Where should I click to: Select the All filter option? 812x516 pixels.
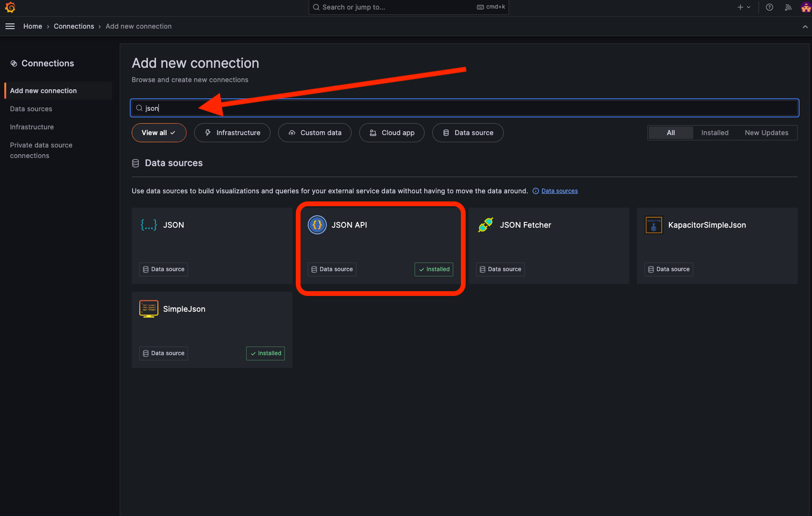(671, 133)
